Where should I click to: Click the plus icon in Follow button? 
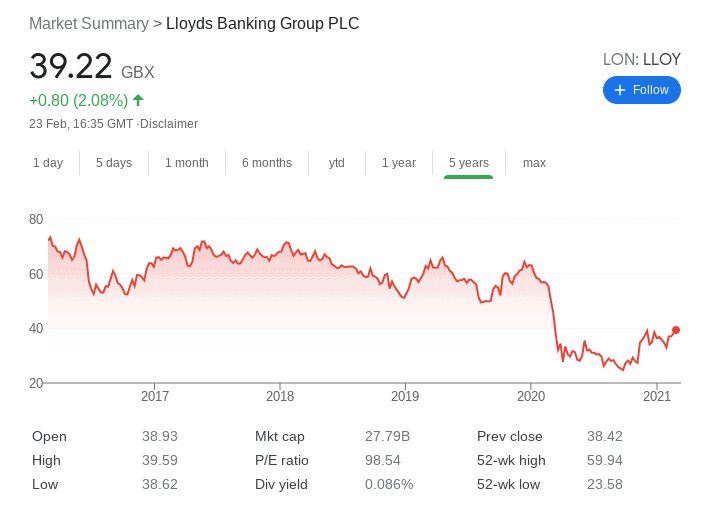pyautogui.click(x=620, y=90)
